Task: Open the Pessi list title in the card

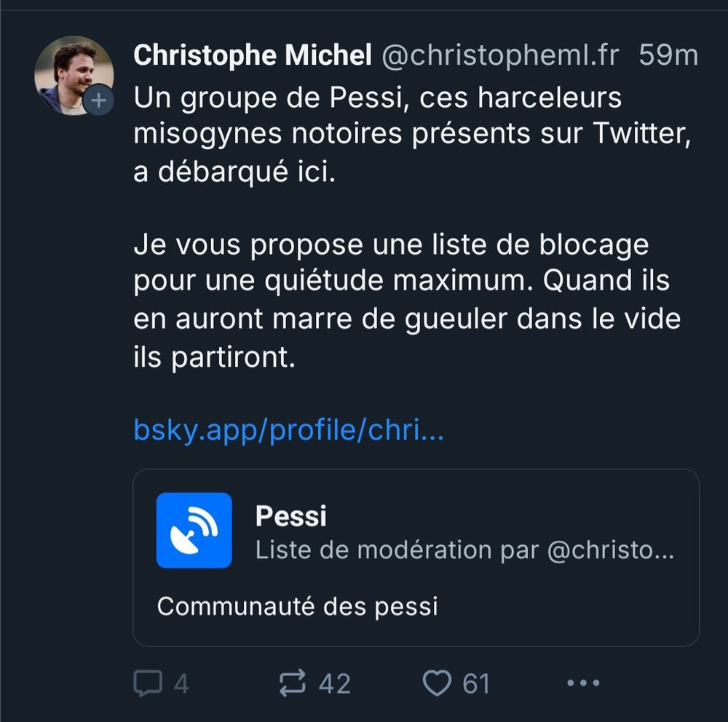Action: (x=291, y=516)
